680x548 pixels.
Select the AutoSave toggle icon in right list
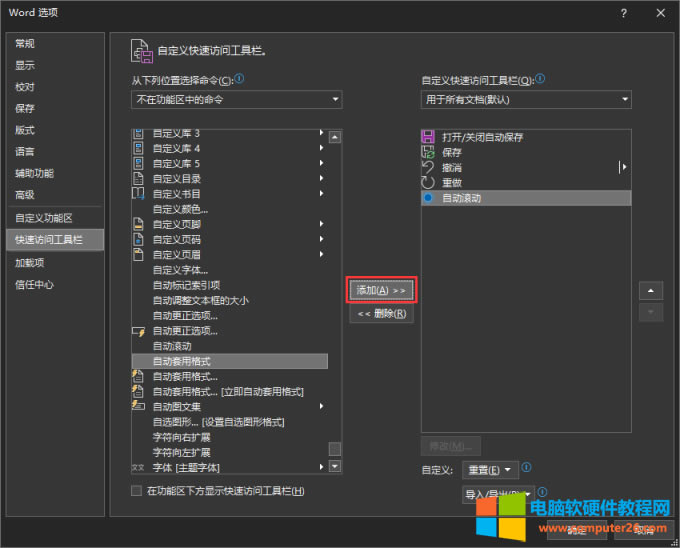pos(428,137)
